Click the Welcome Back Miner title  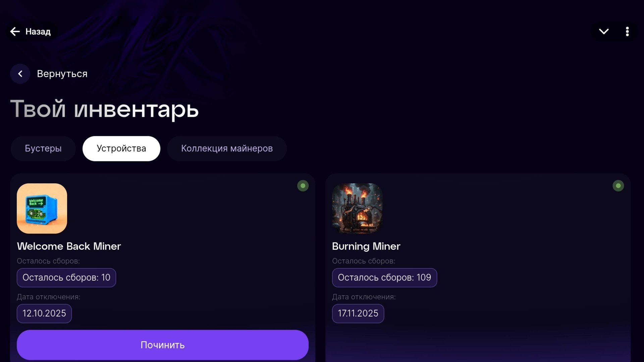pyautogui.click(x=69, y=246)
